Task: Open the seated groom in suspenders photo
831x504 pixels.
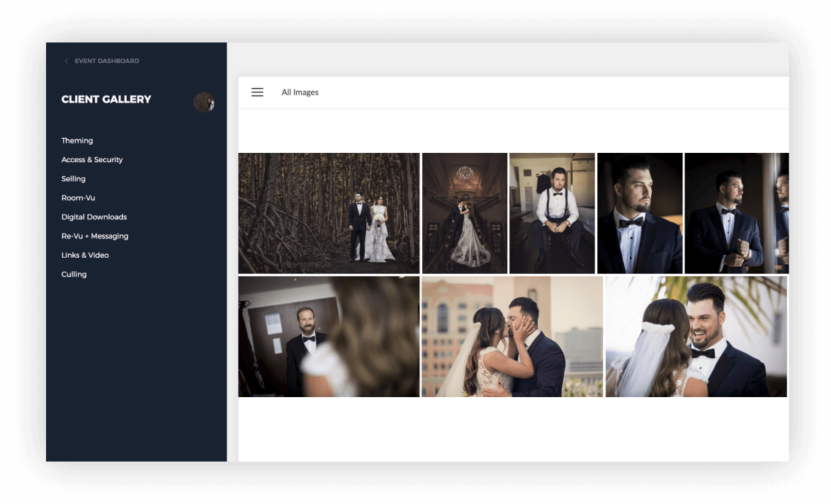Action: (x=552, y=213)
